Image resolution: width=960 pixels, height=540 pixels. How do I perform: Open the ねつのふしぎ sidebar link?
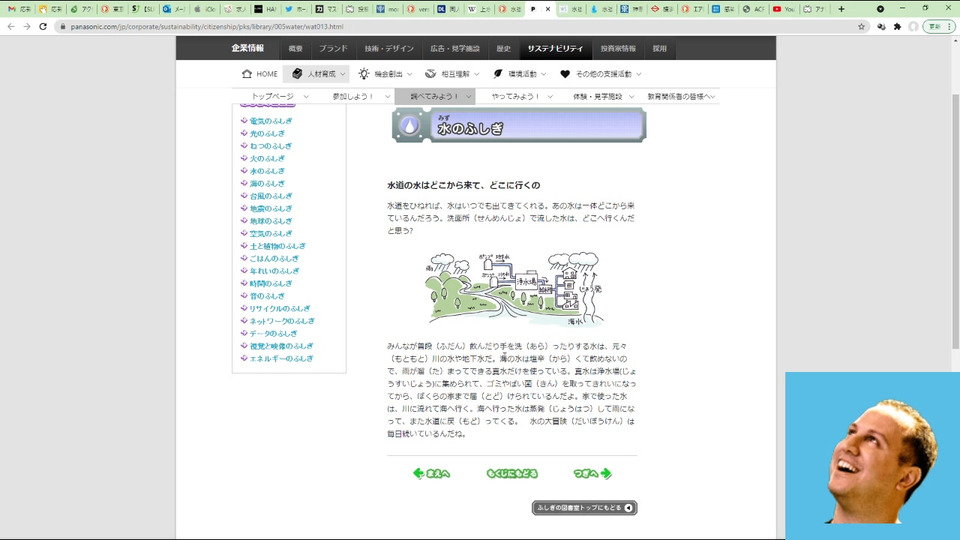point(271,146)
